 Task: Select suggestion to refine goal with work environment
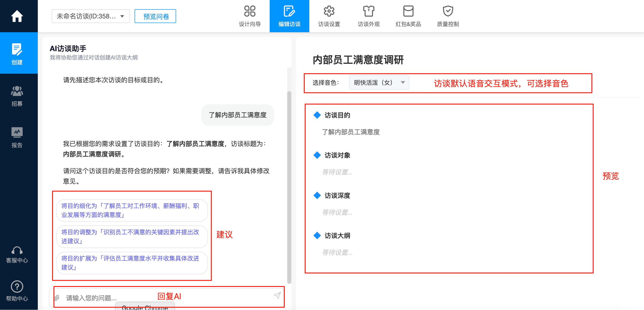132,210
